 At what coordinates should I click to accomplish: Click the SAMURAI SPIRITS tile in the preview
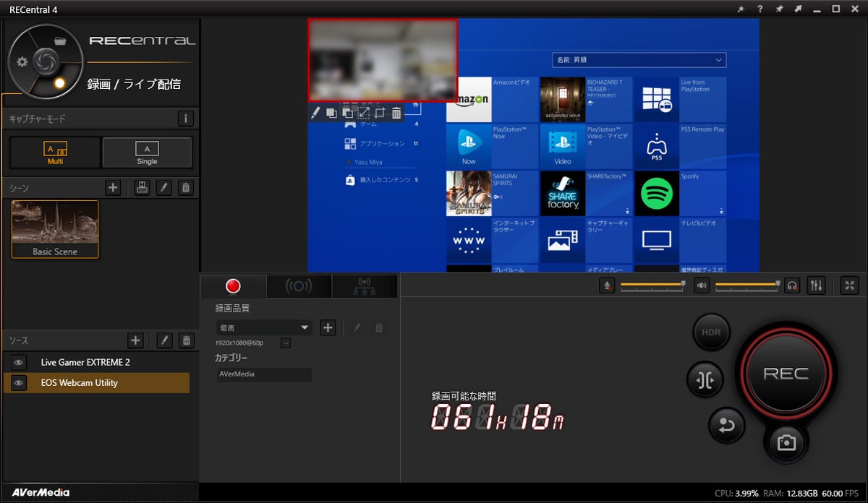491,193
